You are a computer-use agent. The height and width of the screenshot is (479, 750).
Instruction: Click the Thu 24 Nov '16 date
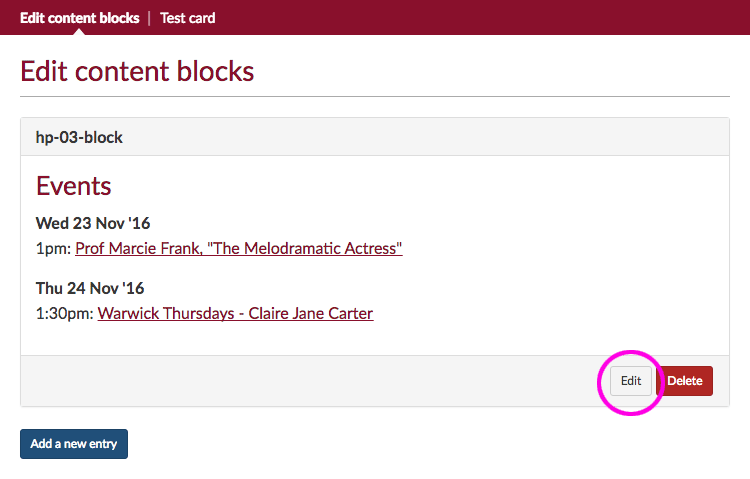point(90,288)
